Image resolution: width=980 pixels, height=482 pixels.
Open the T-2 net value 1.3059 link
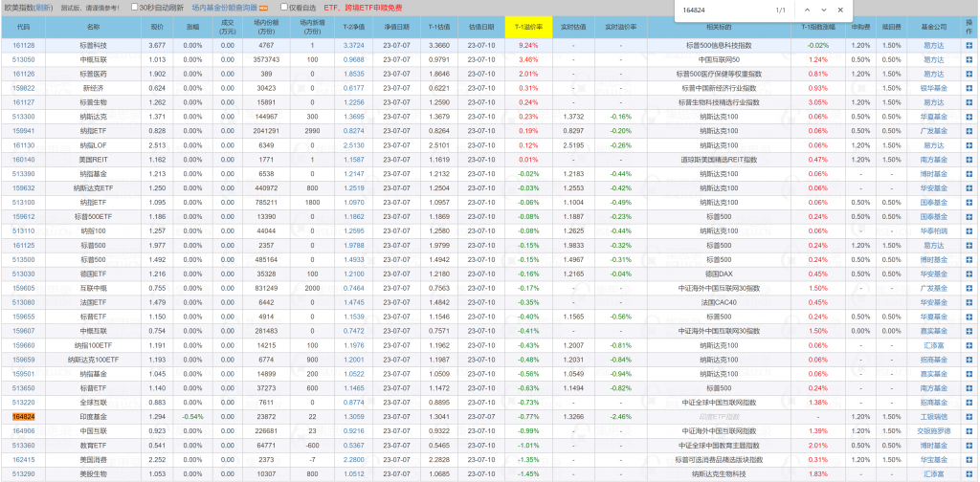pyautogui.click(x=353, y=417)
